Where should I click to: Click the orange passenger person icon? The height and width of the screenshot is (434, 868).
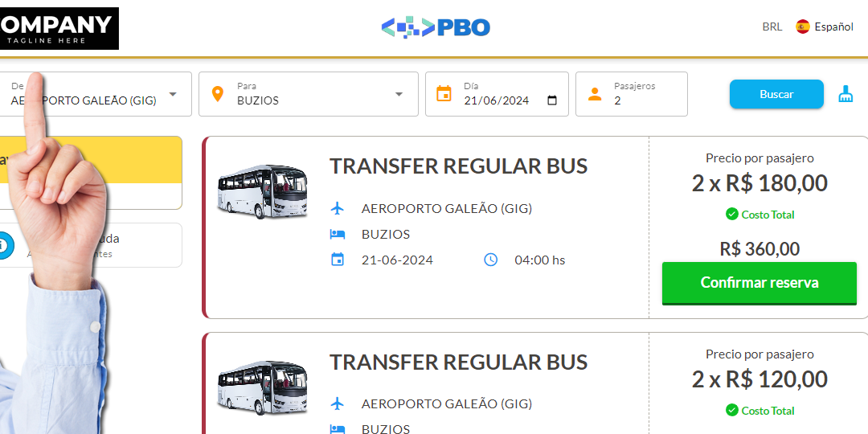(x=595, y=94)
